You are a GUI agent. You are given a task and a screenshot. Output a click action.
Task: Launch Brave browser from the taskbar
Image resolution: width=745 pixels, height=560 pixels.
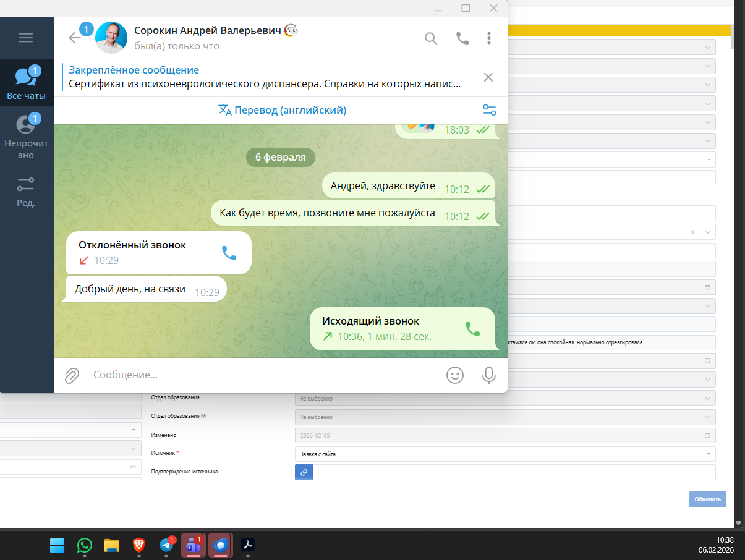pos(139,545)
